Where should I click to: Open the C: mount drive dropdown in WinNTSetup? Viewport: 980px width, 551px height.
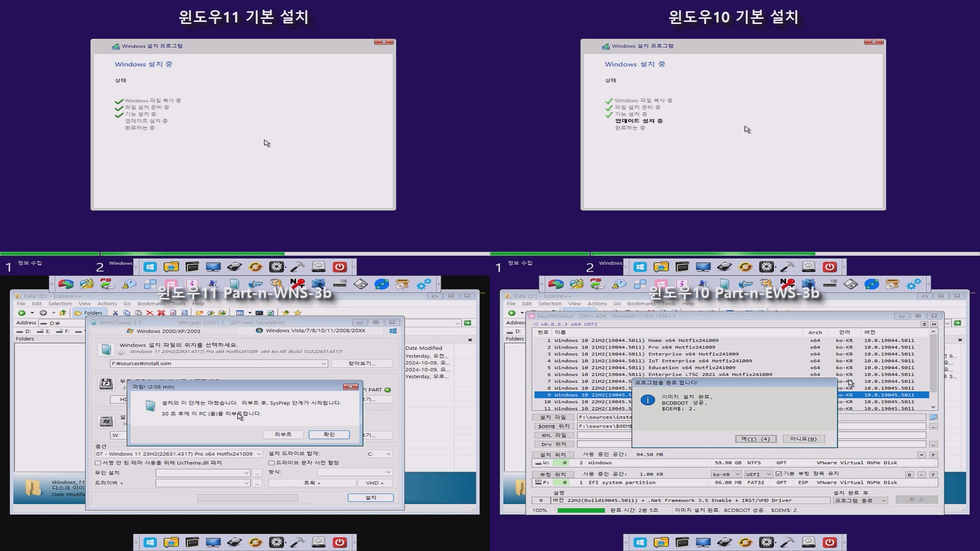pos(388,454)
